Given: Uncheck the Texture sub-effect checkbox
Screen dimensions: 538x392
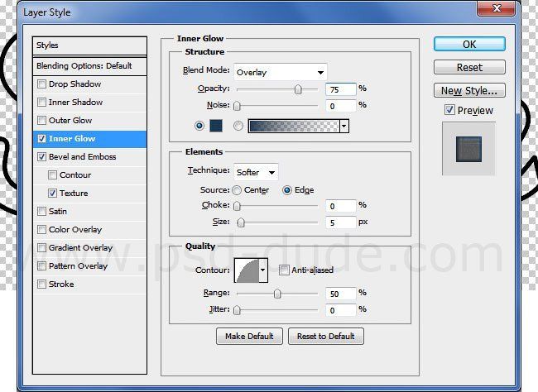Looking at the screenshot, I should coord(52,193).
